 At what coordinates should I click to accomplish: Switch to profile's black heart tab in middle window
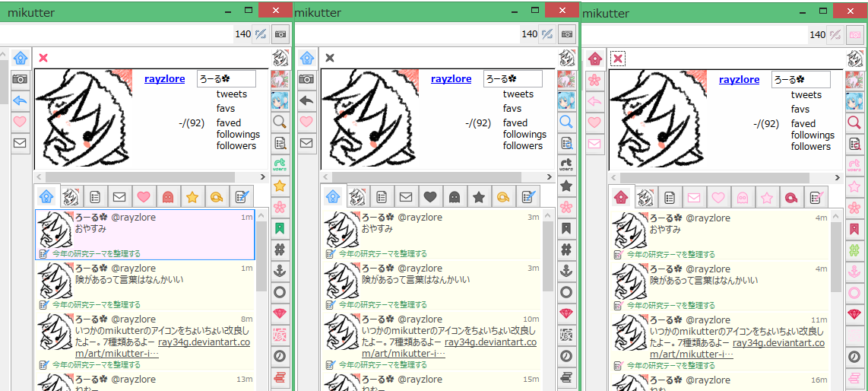(430, 196)
